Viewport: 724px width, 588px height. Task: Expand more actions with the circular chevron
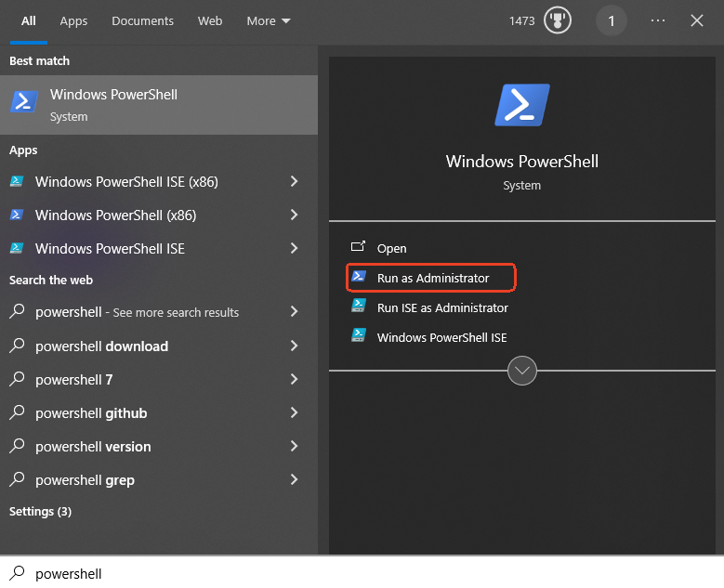pos(521,371)
